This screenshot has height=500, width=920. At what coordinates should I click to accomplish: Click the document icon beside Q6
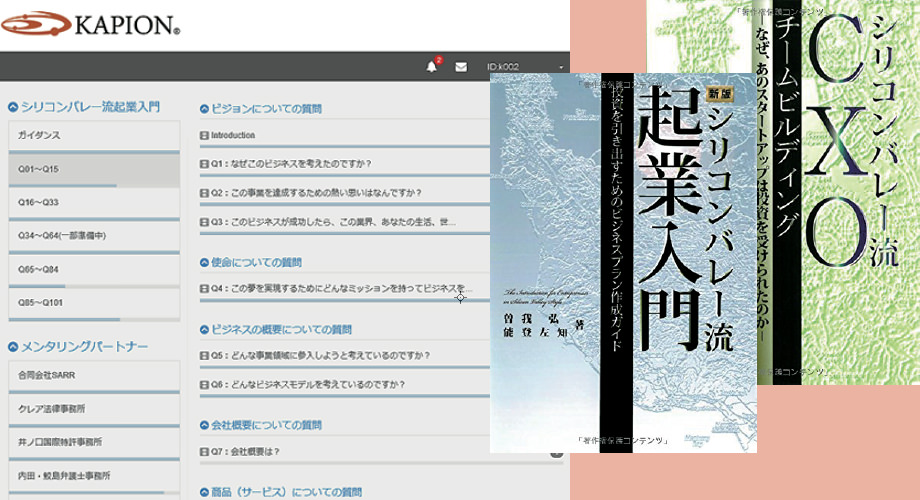(204, 385)
